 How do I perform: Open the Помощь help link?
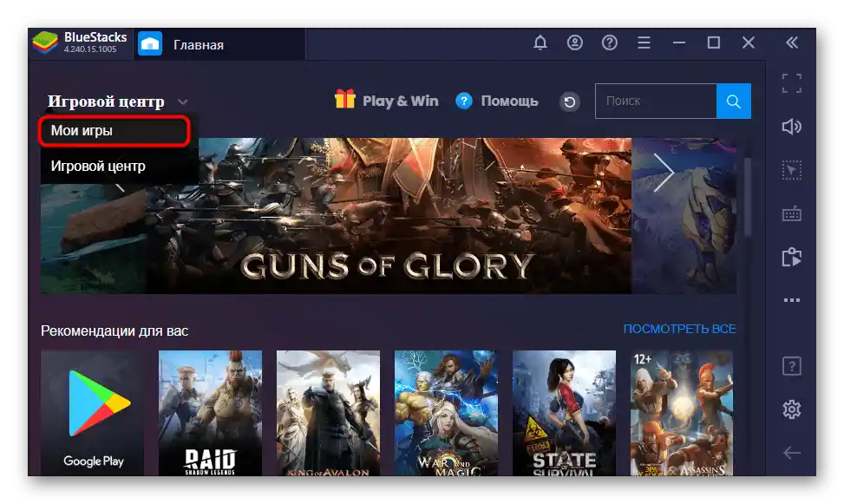tap(509, 101)
